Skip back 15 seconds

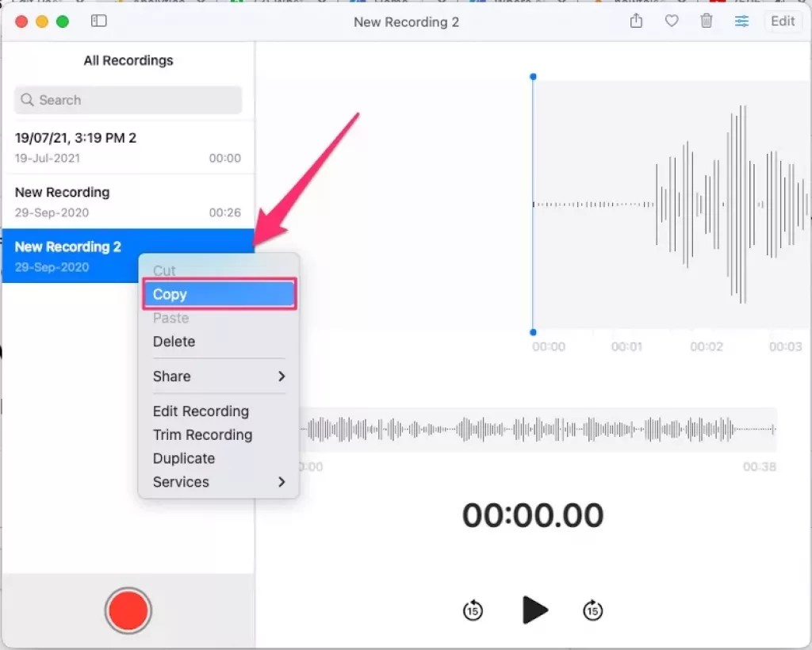click(473, 610)
